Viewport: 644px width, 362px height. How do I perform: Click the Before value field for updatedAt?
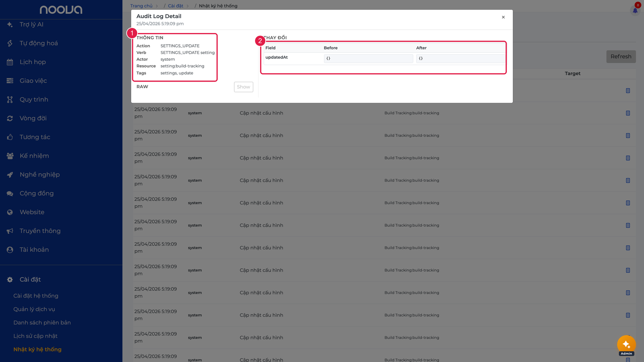click(368, 59)
